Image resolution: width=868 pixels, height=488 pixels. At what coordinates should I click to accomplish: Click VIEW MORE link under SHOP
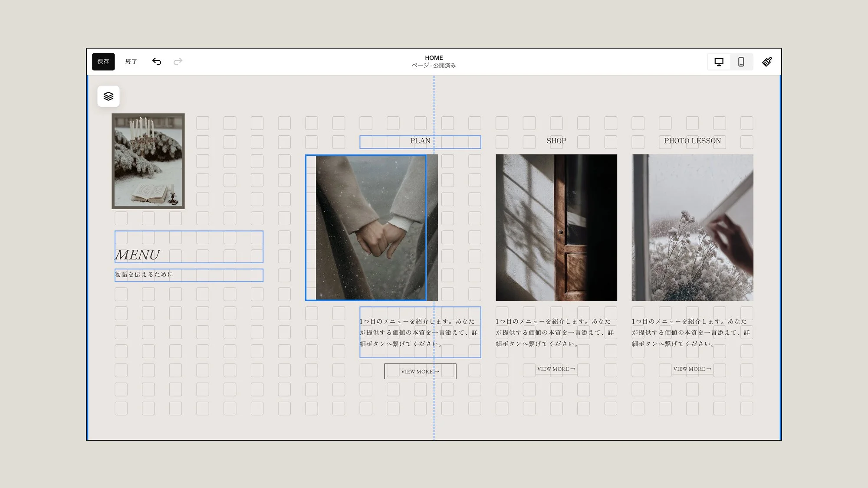coord(556,369)
